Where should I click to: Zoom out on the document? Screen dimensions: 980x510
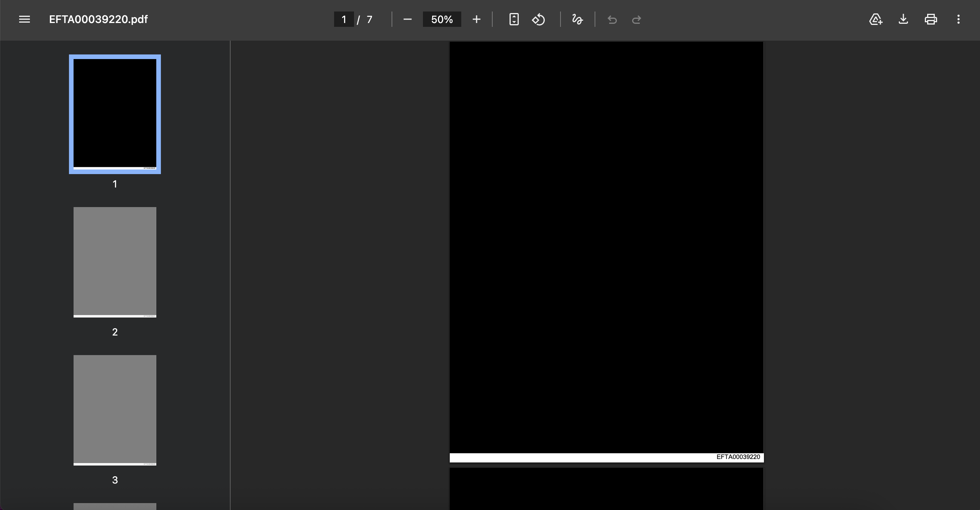(407, 19)
